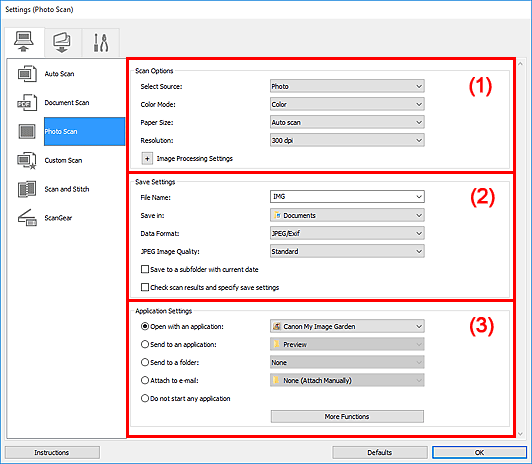Open the Canon My Image Garden dropdown
Viewport: 532px width, 464px height.
[x=347, y=326]
